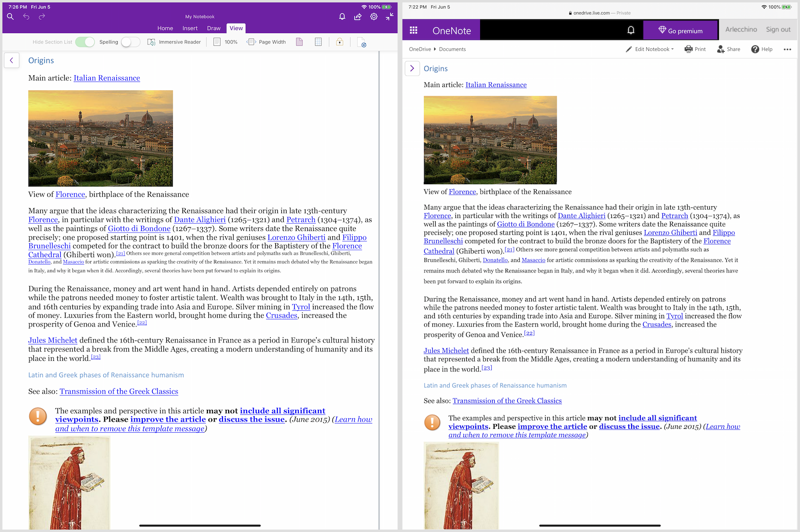Open the settings gear icon
The image size is (800, 532).
373,17
